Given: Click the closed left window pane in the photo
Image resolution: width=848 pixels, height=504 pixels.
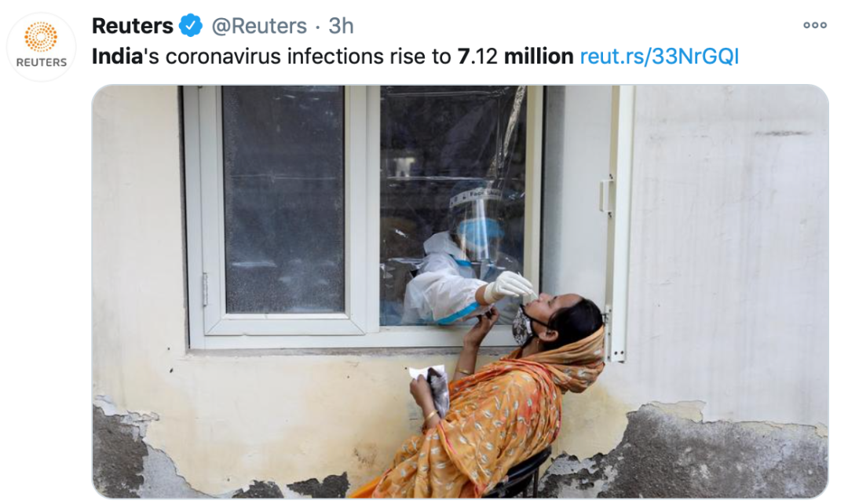Looking at the screenshot, I should [283, 200].
